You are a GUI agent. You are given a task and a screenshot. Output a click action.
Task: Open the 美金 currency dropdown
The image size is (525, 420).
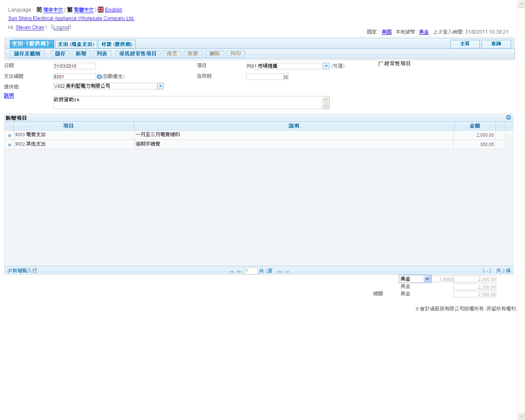(x=427, y=279)
